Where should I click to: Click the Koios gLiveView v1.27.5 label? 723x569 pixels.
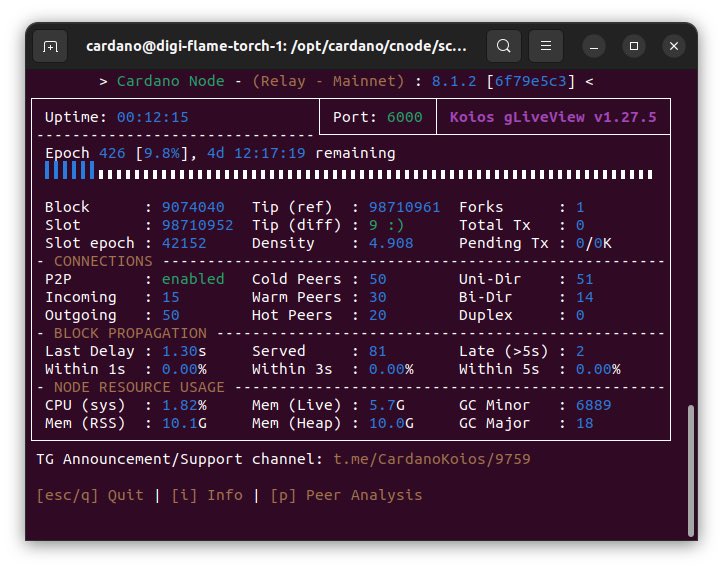[553, 117]
